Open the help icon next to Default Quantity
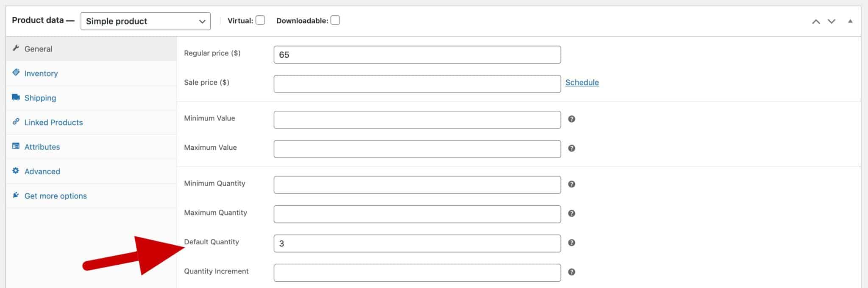Screen dimensions: 868x288 pyautogui.click(x=572, y=243)
